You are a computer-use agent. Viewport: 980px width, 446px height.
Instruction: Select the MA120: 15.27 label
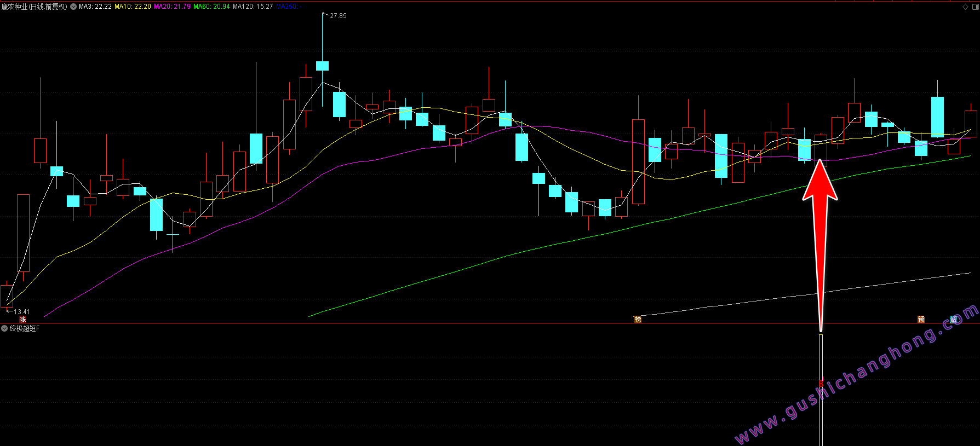253,7
